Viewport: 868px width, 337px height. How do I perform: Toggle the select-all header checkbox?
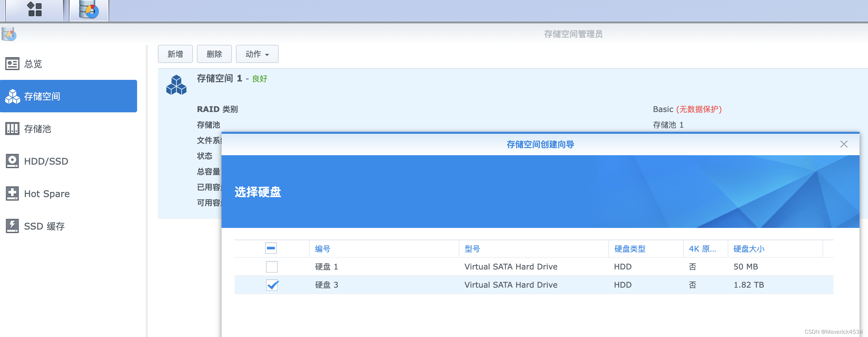coord(271,248)
